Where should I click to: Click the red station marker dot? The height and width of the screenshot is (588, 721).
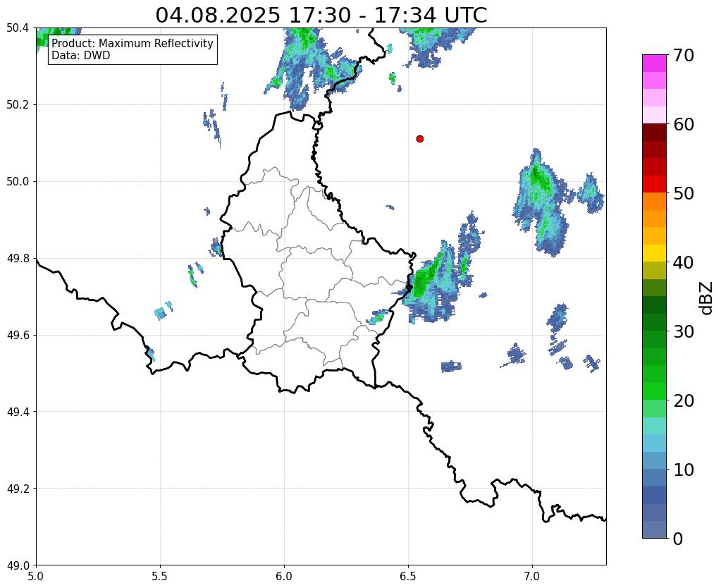click(419, 139)
